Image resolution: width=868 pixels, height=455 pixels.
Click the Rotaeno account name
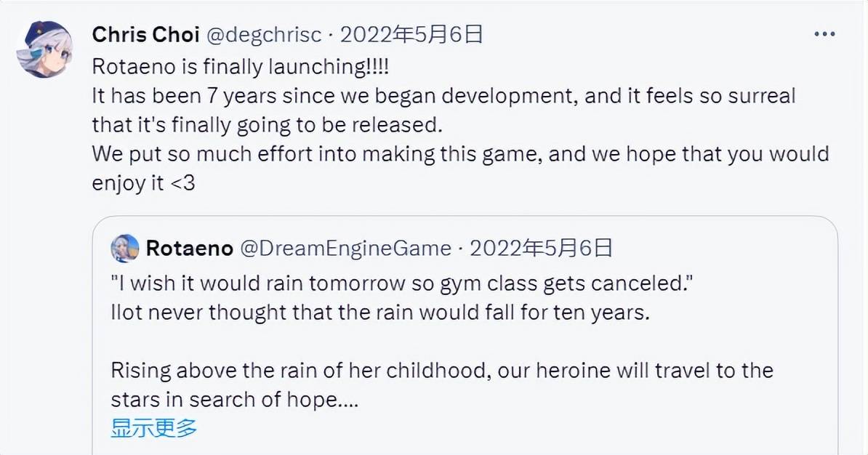click(189, 249)
